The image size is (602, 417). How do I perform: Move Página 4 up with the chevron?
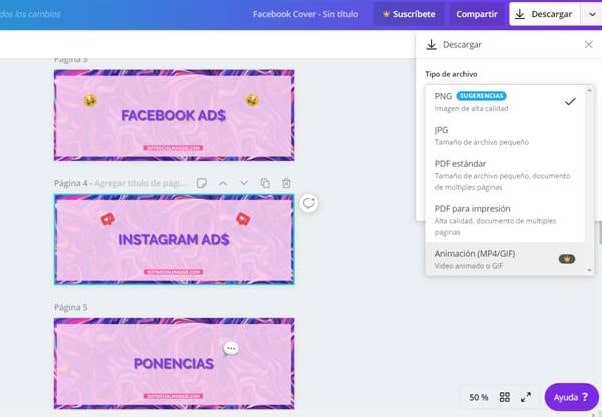point(223,183)
